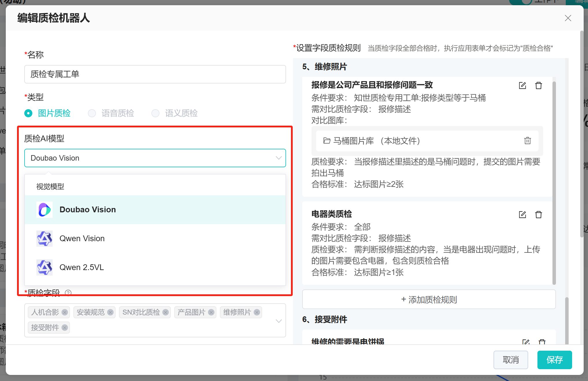Click 合格标准: 达标图片≥2张 text
This screenshot has width=588, height=381.
(357, 184)
